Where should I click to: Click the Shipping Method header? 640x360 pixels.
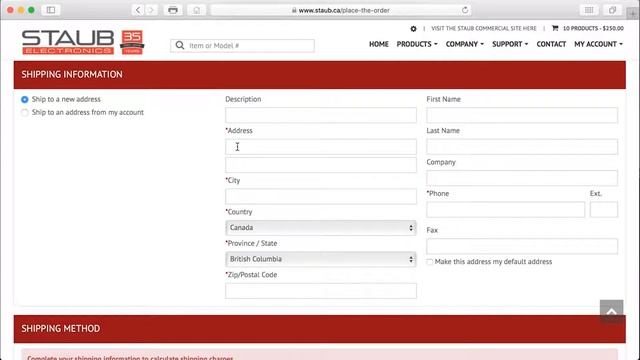point(320,329)
